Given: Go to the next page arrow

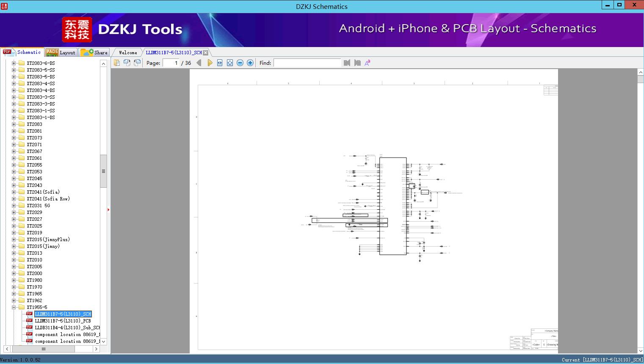Looking at the screenshot, I should click(210, 63).
